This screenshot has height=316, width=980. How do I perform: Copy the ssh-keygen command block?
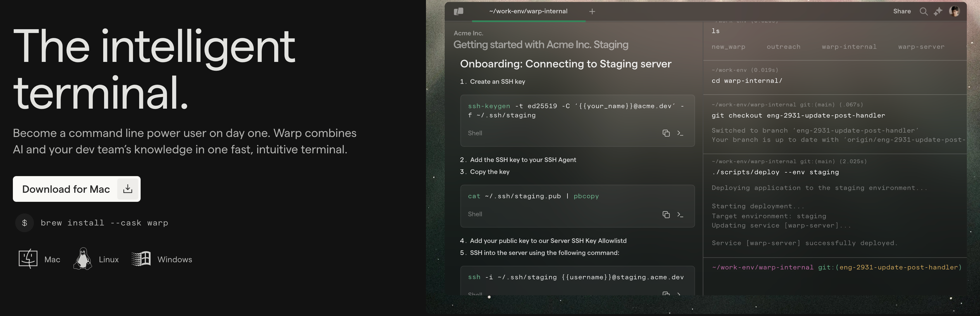666,133
